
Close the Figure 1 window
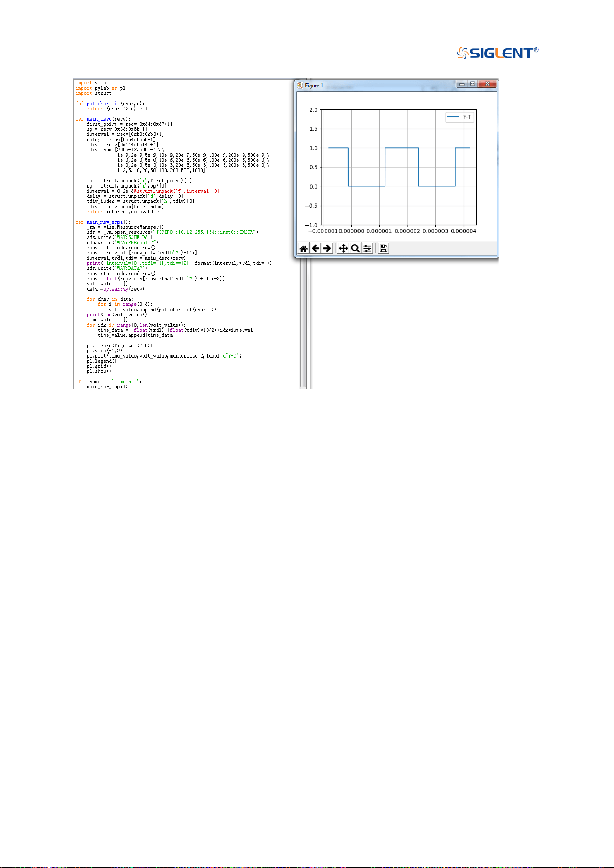(x=487, y=84)
